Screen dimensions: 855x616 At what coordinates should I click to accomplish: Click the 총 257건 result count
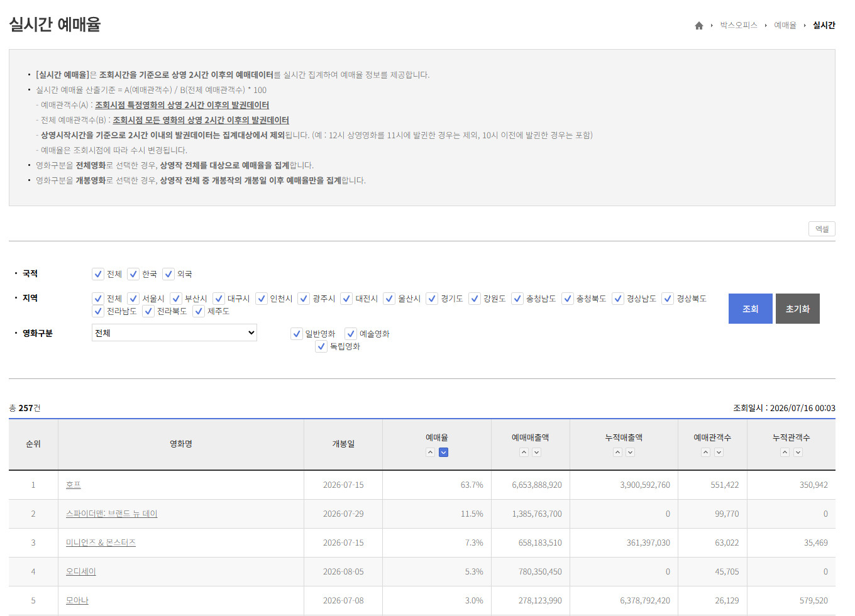click(25, 409)
